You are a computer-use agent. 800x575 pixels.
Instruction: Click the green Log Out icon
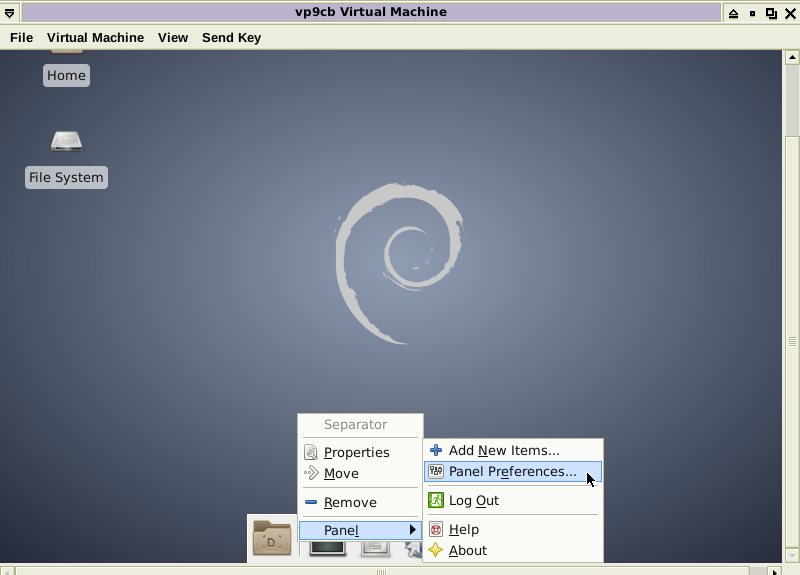[x=436, y=501]
